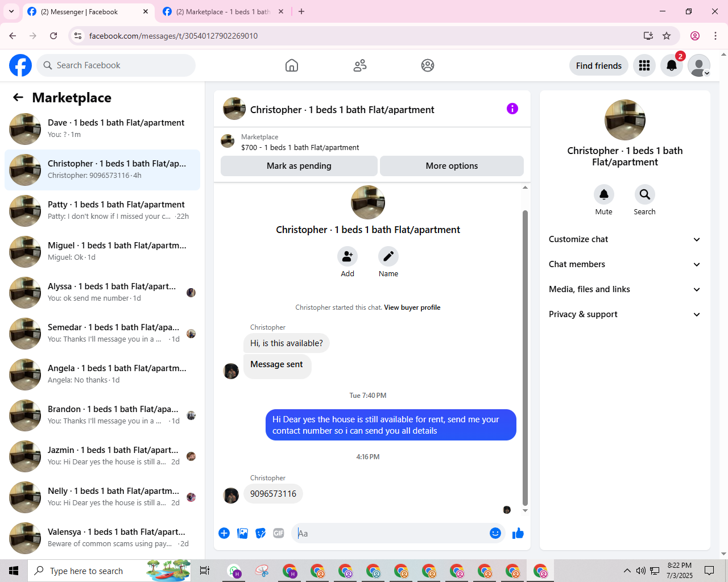Bookmark this page star icon

tap(667, 36)
